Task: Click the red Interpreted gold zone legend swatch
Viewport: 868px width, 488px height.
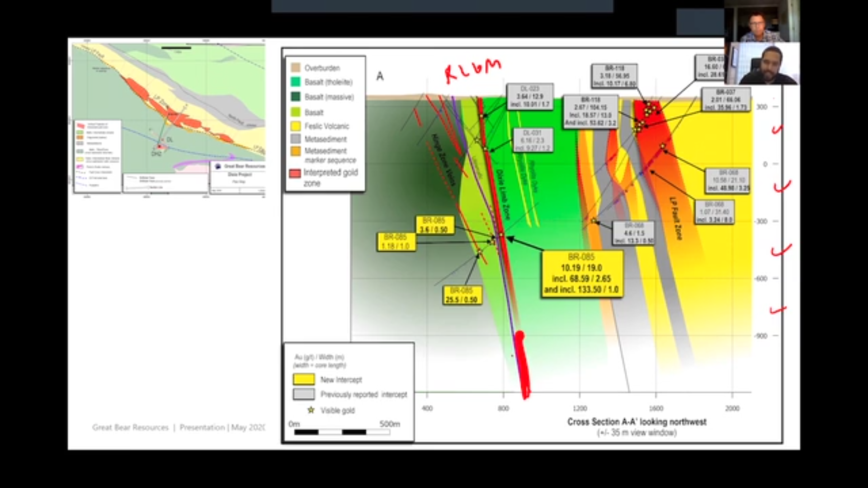Action: [x=295, y=174]
